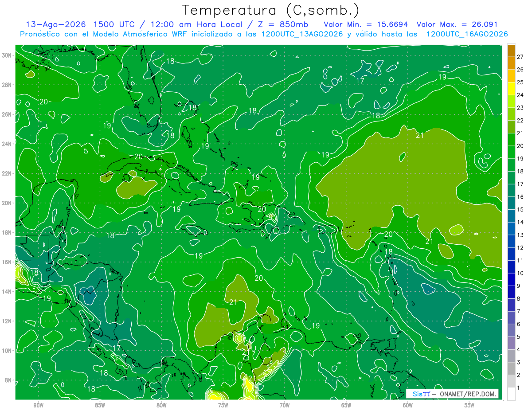Click the 'SisTT - ONAMET/REP.DOM.' credit box

pos(452,394)
